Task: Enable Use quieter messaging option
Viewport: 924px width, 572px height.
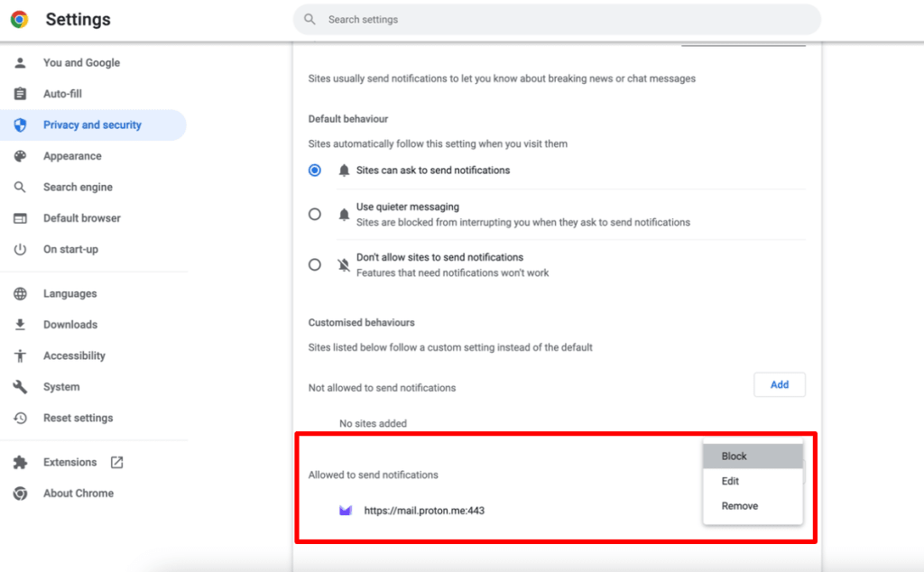Action: tap(314, 214)
